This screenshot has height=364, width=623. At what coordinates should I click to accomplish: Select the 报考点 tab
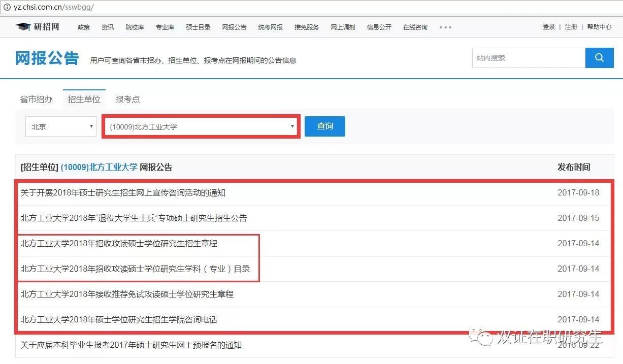127,100
